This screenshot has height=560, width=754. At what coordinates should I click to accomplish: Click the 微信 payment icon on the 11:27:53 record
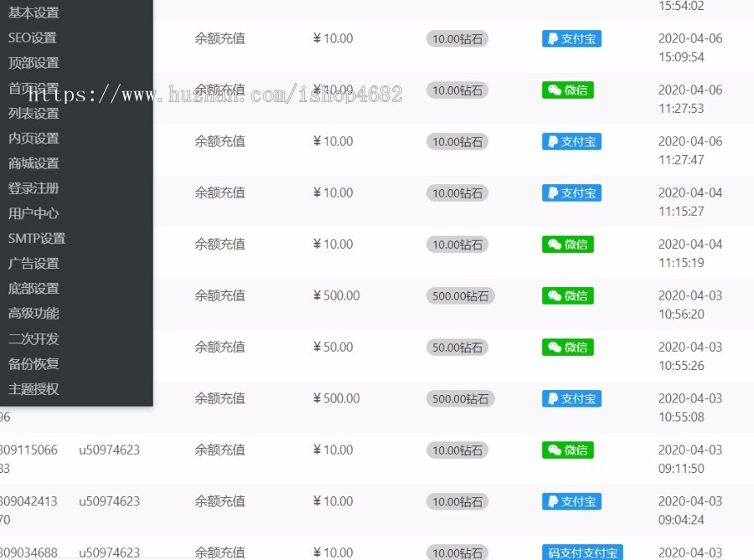pyautogui.click(x=568, y=90)
